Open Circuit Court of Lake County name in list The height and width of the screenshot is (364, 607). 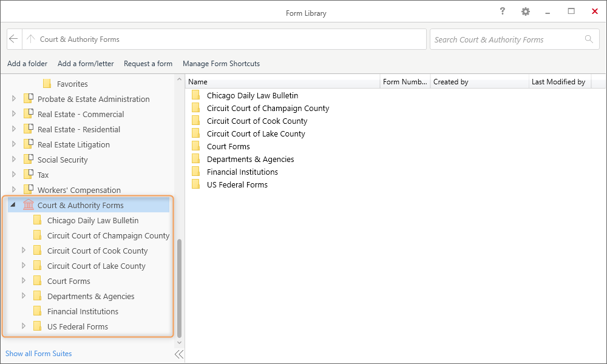point(256,133)
